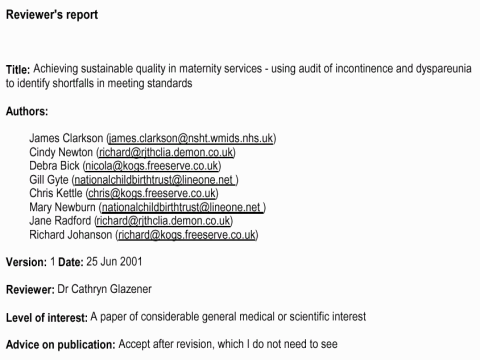Click the Level of interest label
Screen dimensions: 480x360
pyautogui.click(x=47, y=317)
